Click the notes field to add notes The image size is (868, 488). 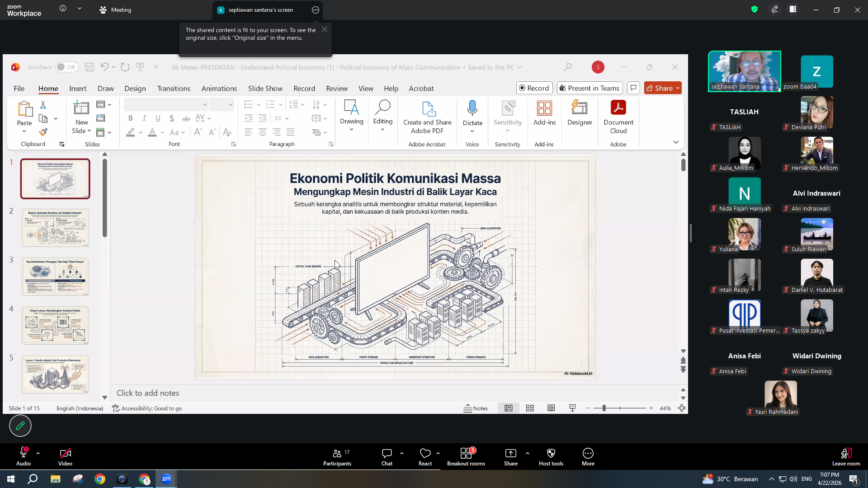tap(396, 393)
